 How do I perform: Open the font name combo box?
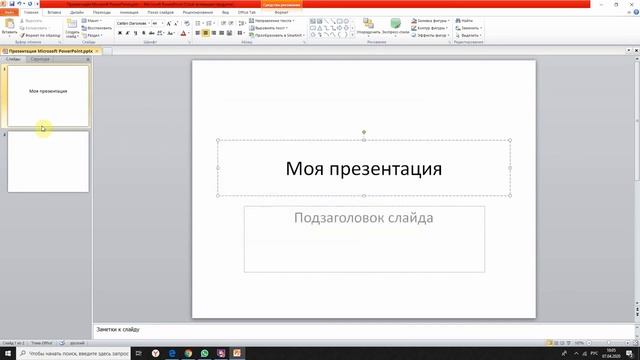pyautogui.click(x=133, y=24)
